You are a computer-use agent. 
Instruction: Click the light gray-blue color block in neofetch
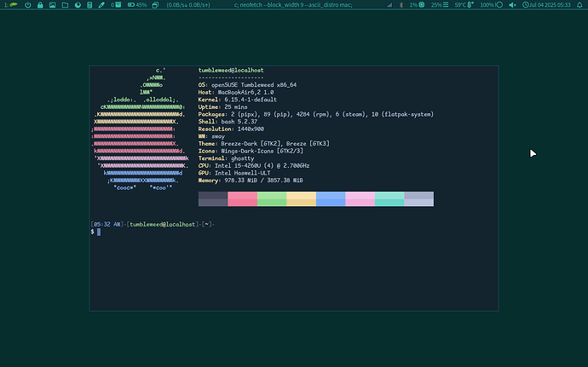tap(419, 198)
